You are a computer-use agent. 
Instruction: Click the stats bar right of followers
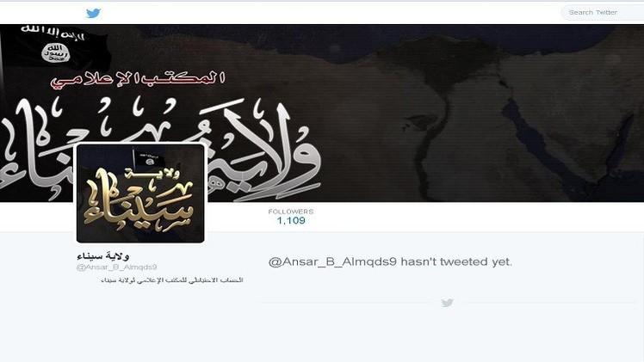476,217
